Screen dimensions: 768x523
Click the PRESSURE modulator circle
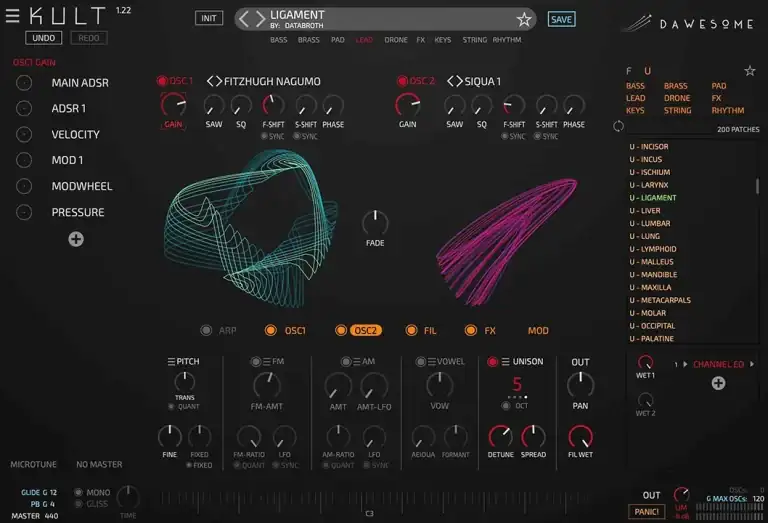click(x=24, y=212)
